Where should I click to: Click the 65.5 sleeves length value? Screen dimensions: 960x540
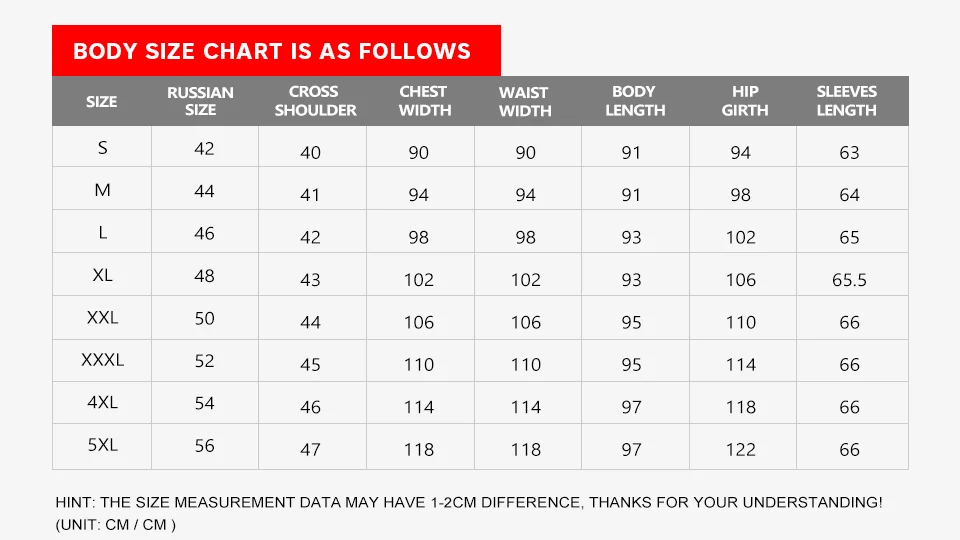pyautogui.click(x=849, y=280)
